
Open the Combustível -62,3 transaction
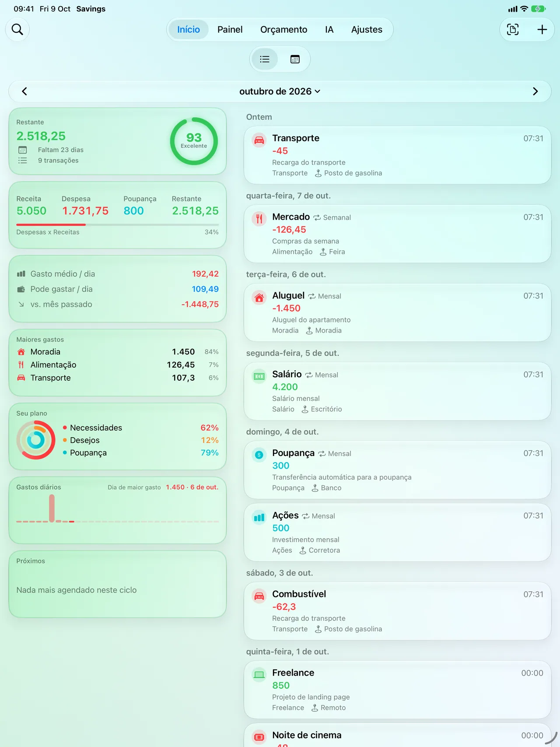coord(397,611)
